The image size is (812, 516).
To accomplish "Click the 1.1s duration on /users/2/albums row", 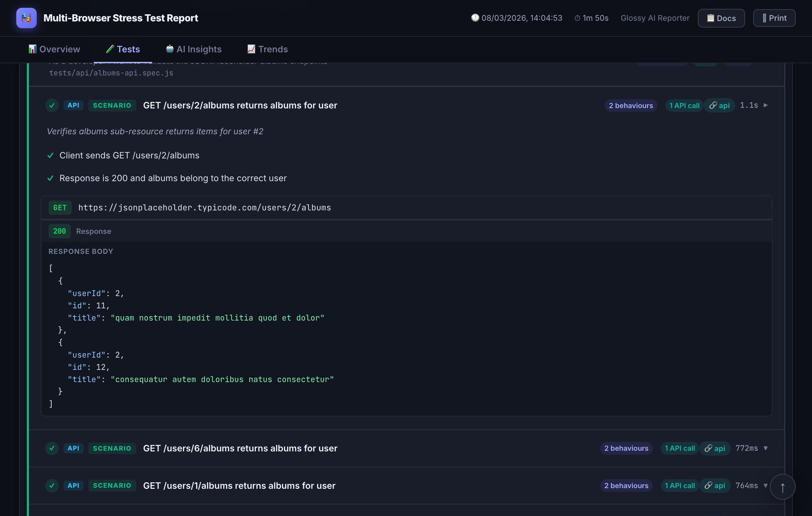I will (x=749, y=105).
